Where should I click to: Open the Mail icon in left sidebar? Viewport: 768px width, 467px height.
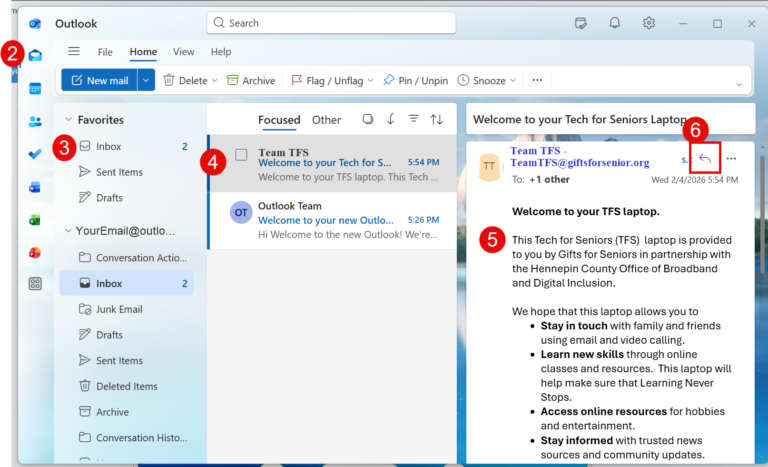35,55
